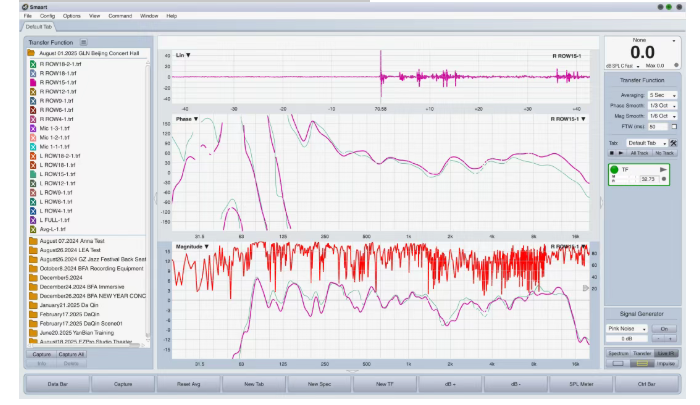Click the trace icon next to Avg-L-1.trf

point(33,228)
